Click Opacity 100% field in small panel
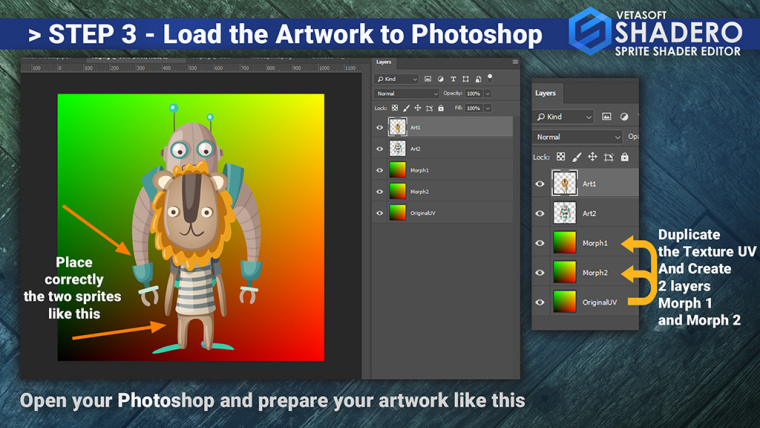760x428 pixels. (474, 94)
